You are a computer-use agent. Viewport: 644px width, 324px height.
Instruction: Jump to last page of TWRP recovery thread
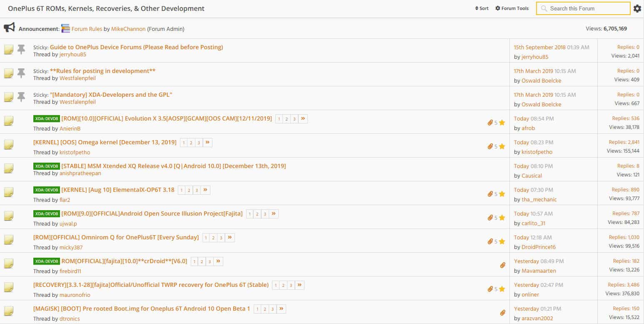pyautogui.click(x=300, y=285)
